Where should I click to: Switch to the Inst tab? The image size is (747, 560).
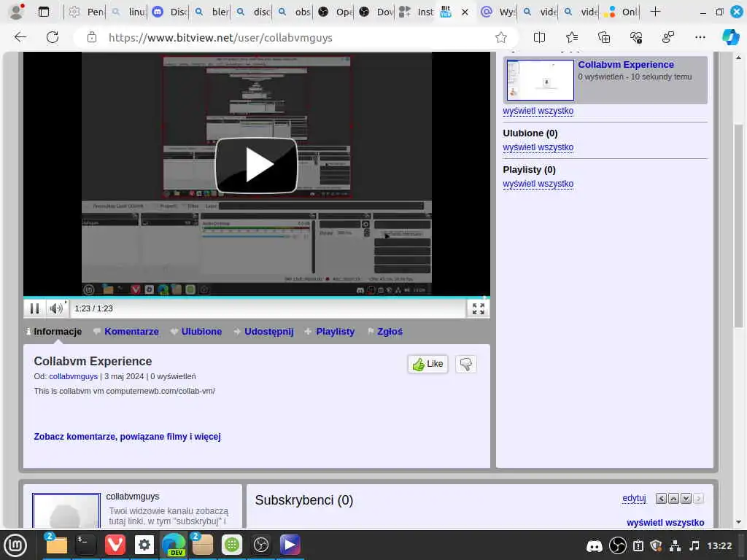[417, 12]
